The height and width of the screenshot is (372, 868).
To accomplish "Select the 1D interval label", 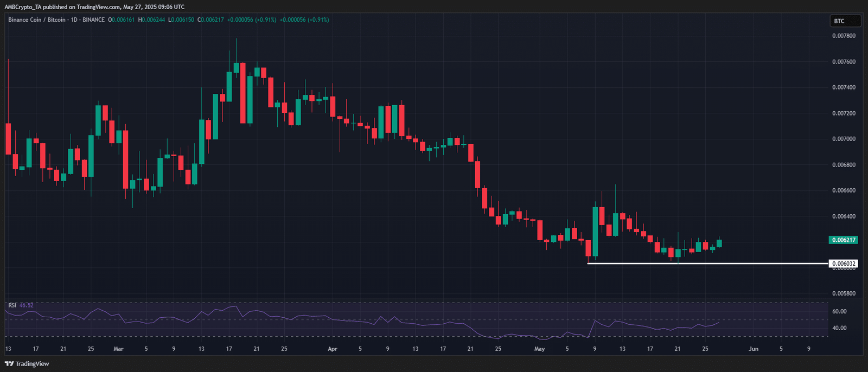I will (x=74, y=20).
